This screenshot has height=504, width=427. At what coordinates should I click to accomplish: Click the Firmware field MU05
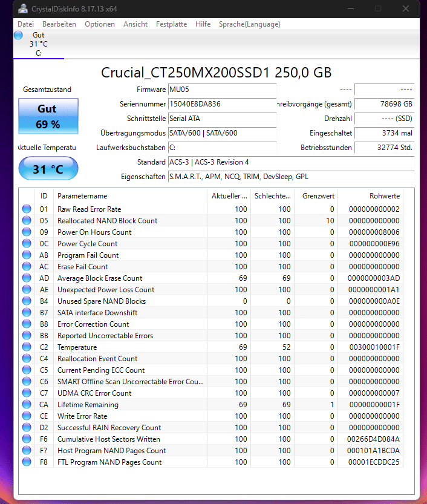[222, 90]
